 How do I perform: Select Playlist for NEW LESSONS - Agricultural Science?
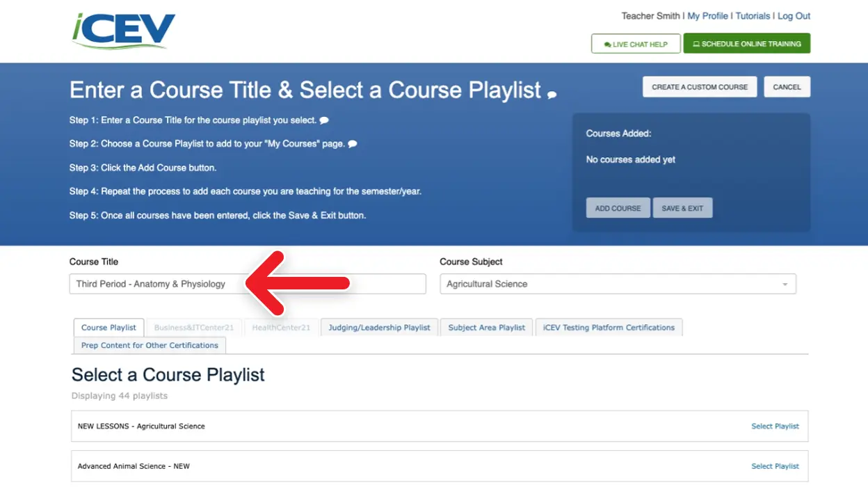click(775, 426)
